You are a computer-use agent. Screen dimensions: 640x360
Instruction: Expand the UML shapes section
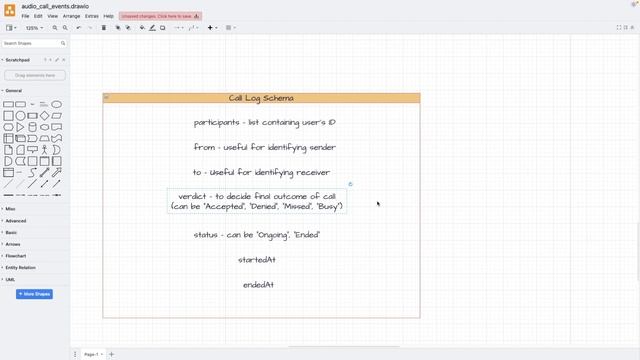9,280
